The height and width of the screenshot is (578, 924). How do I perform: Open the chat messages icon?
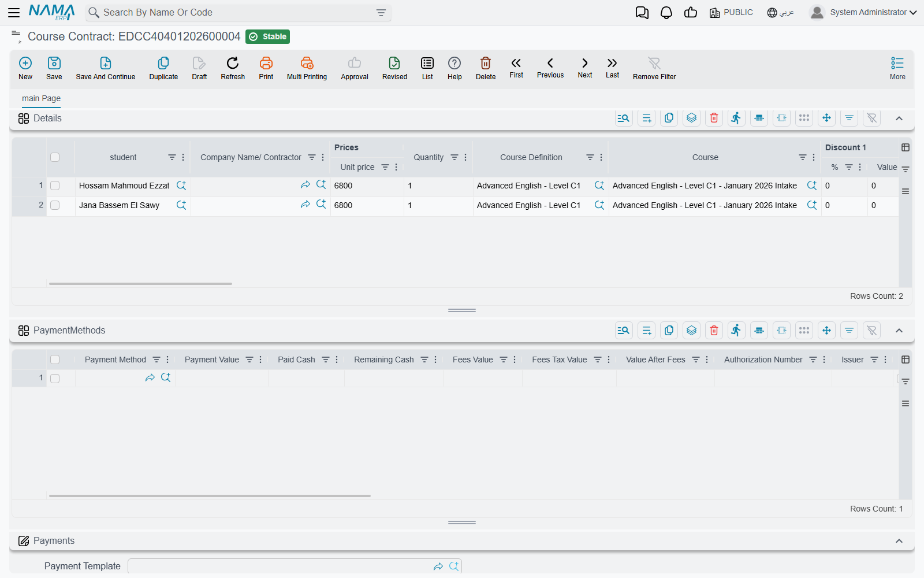pos(642,13)
